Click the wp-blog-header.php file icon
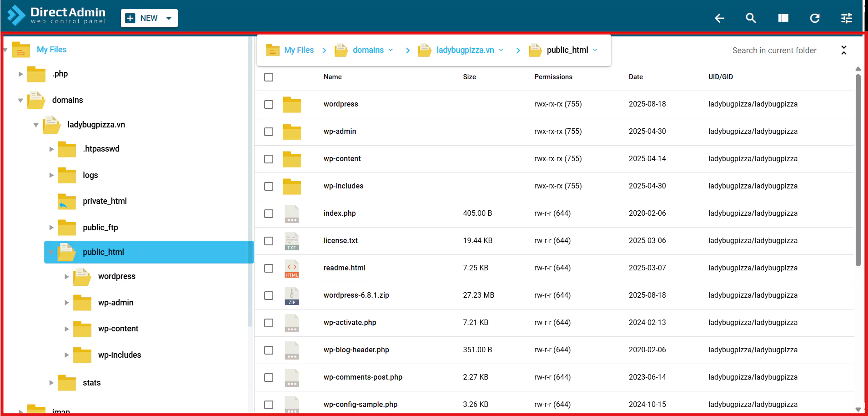Image resolution: width=868 pixels, height=416 pixels. [292, 350]
